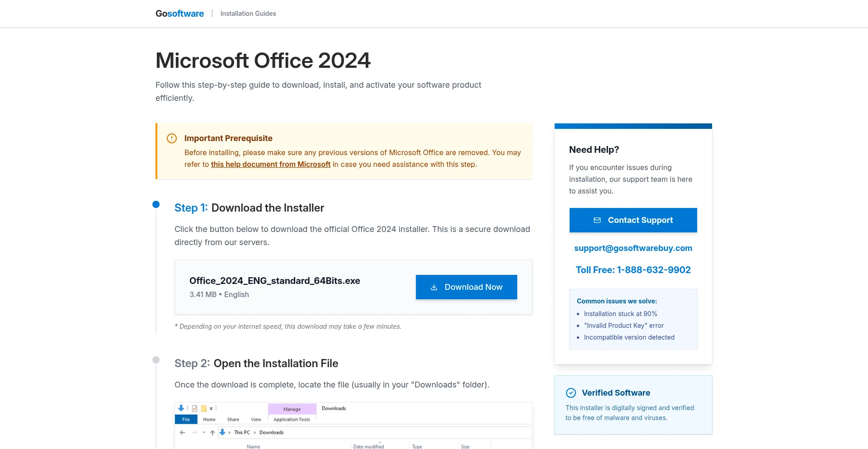This screenshot has width=868, height=449.
Task: Click the envelope icon on Contact Support
Action: click(597, 220)
